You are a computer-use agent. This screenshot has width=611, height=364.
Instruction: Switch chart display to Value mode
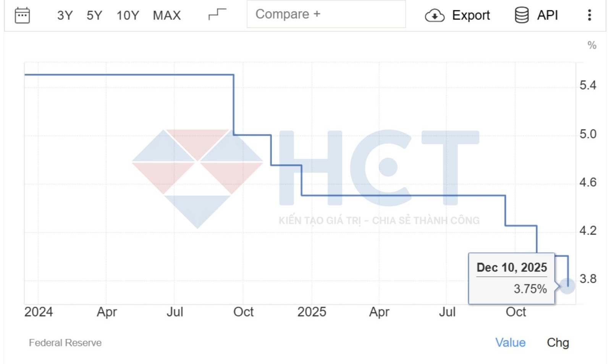tap(511, 343)
